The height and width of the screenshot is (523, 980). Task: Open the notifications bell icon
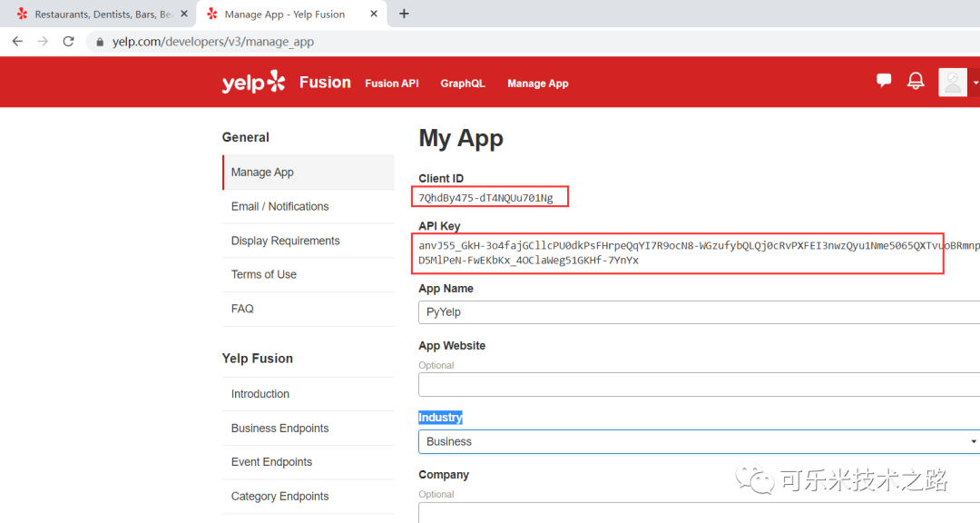(916, 81)
